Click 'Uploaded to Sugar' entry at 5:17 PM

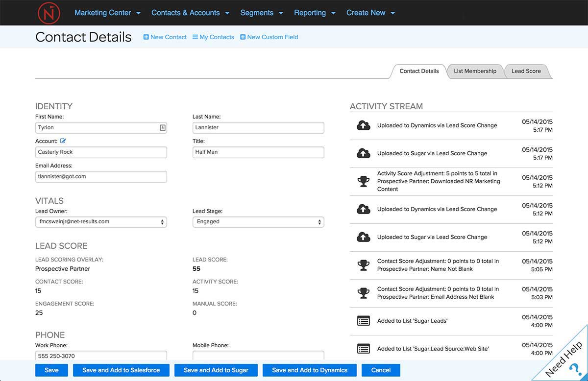[432, 154]
